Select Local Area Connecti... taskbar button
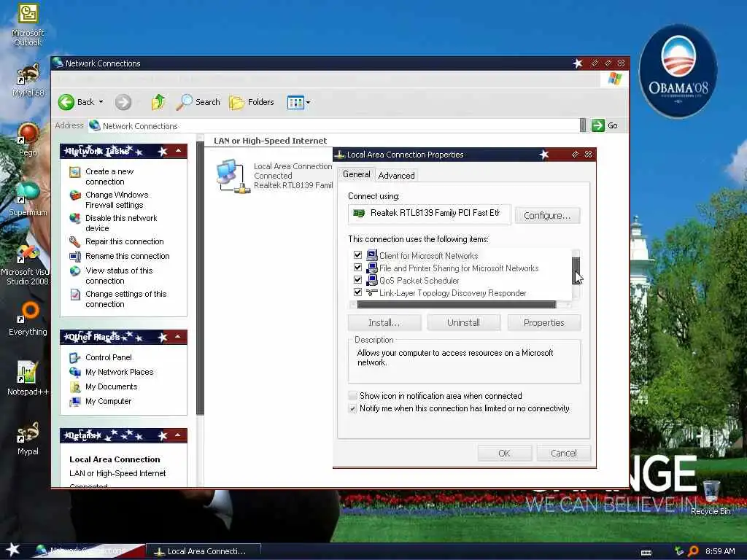 click(204, 551)
